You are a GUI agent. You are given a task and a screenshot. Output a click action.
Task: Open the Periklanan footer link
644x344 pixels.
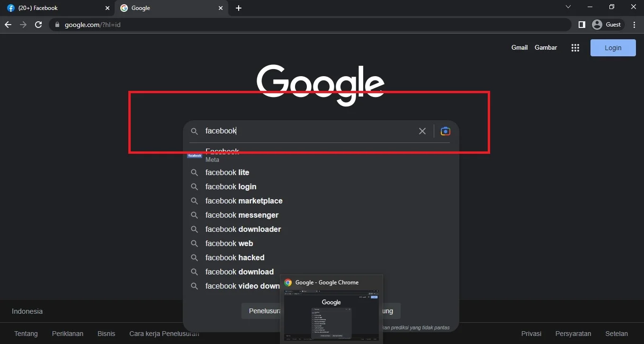[68, 334]
